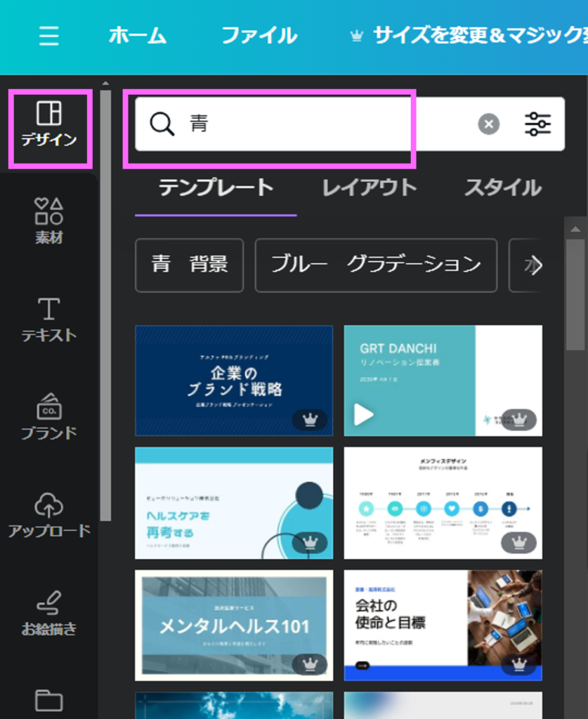Select the 青 背景 suggestion chip
This screenshot has height=719, width=588.
[x=189, y=265]
